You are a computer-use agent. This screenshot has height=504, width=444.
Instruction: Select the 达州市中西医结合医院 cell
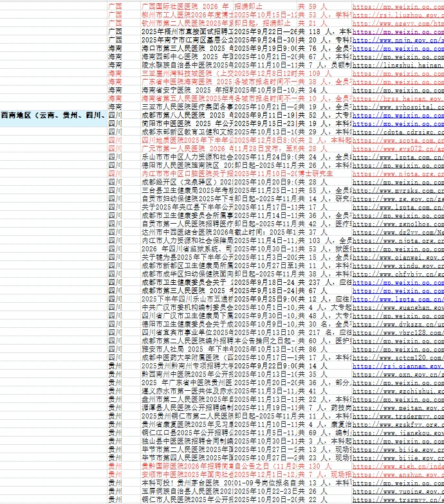click(x=187, y=232)
